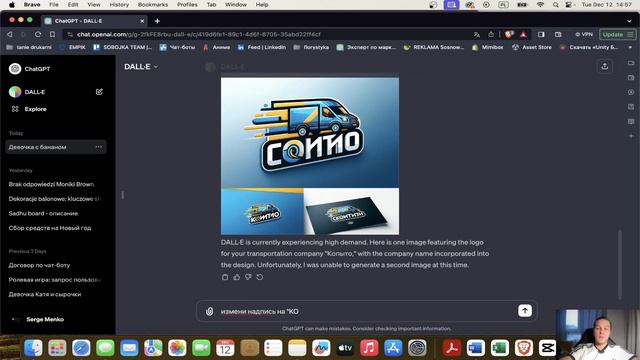Copy the DALL·E response with clipboard icon
Image resolution: width=640 pixels, height=360 pixels.
225,277
